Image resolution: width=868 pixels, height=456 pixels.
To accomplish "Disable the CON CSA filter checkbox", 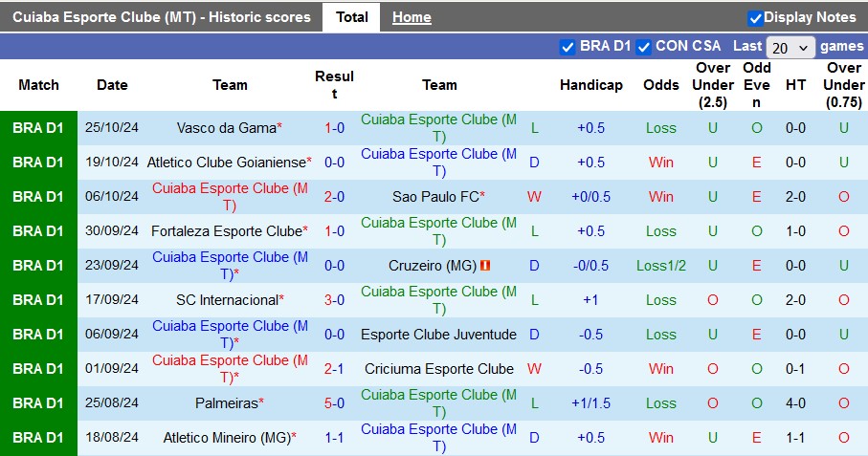I will pos(644,46).
